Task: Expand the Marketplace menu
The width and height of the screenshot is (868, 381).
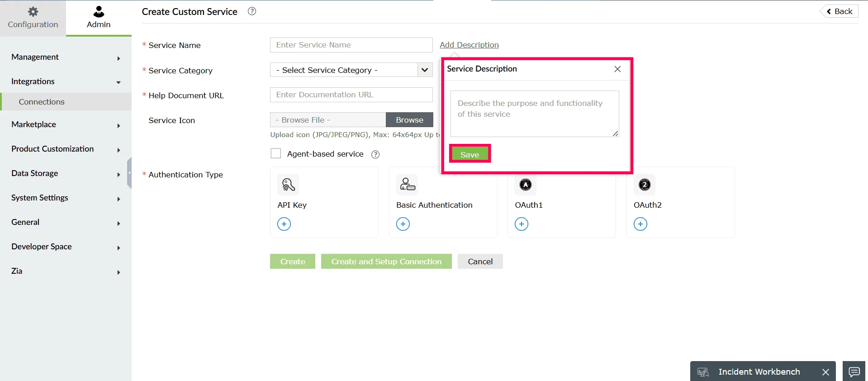Action: [66, 124]
